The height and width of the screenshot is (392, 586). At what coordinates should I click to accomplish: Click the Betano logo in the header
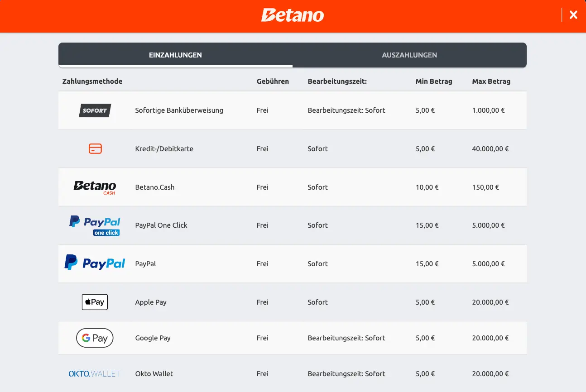[293, 15]
